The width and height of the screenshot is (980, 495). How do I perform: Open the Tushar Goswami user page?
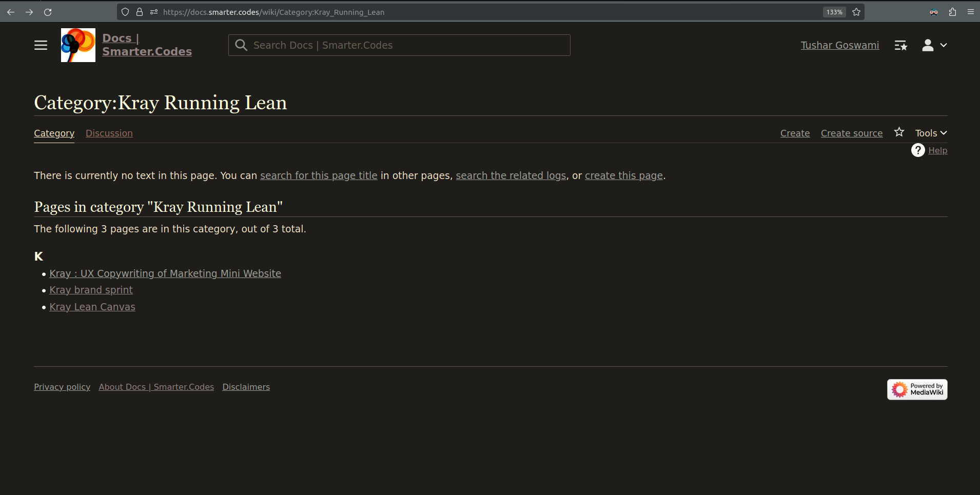[840, 45]
